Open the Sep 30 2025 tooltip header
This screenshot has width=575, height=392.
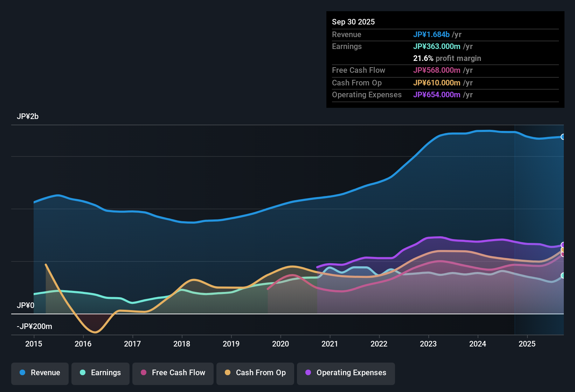(x=353, y=22)
